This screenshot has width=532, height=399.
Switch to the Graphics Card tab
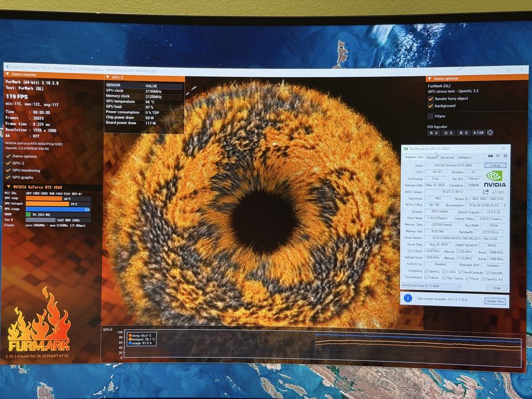click(413, 157)
